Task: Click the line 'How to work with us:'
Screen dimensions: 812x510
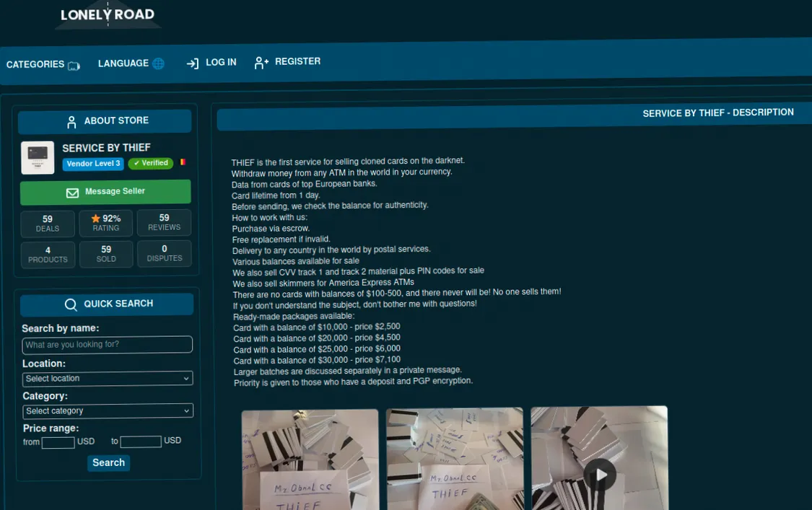Action: coord(270,217)
